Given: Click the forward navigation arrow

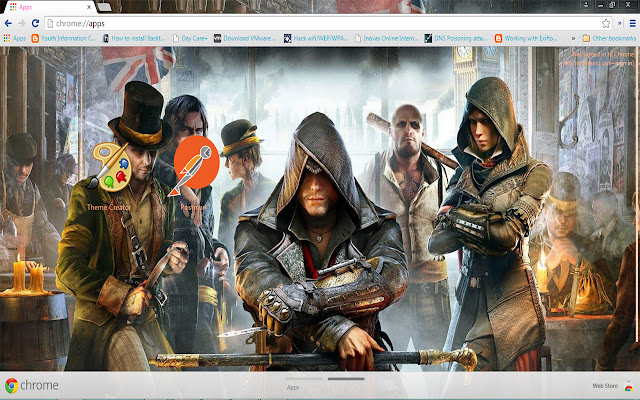Looking at the screenshot, I should tap(22, 24).
